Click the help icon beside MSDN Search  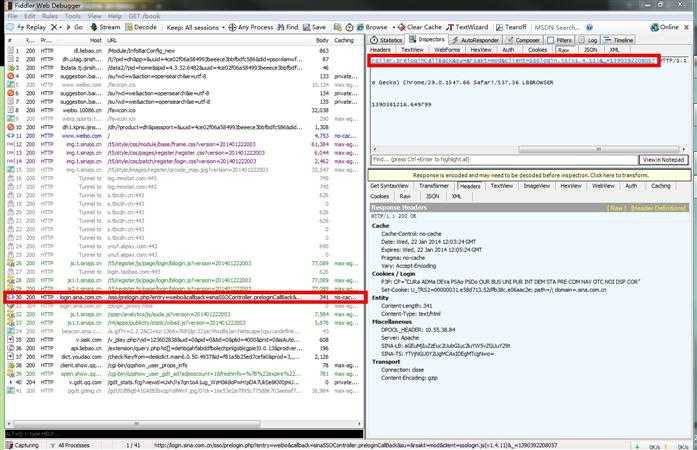[589, 28]
